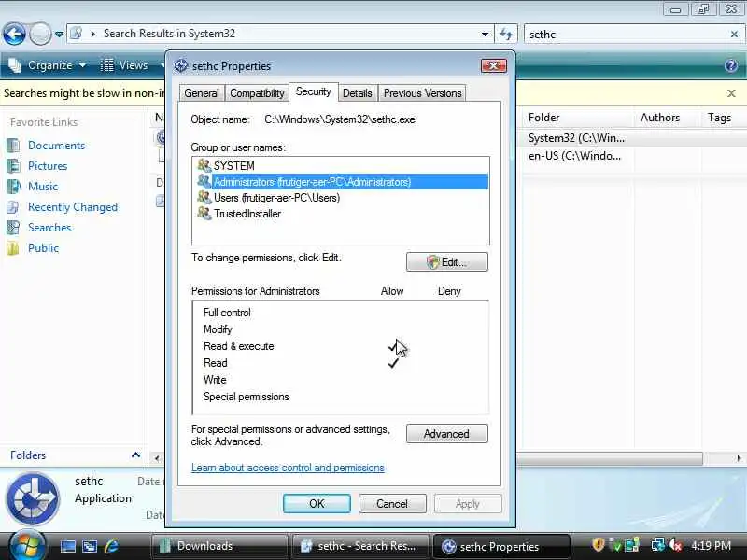Select the Security tab
This screenshot has height=560, width=747.
pyautogui.click(x=314, y=91)
